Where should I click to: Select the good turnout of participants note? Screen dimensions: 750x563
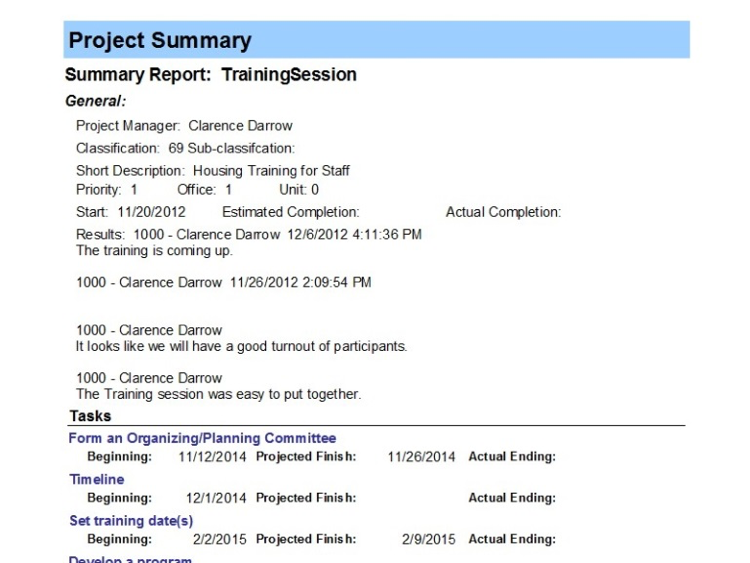tap(241, 346)
